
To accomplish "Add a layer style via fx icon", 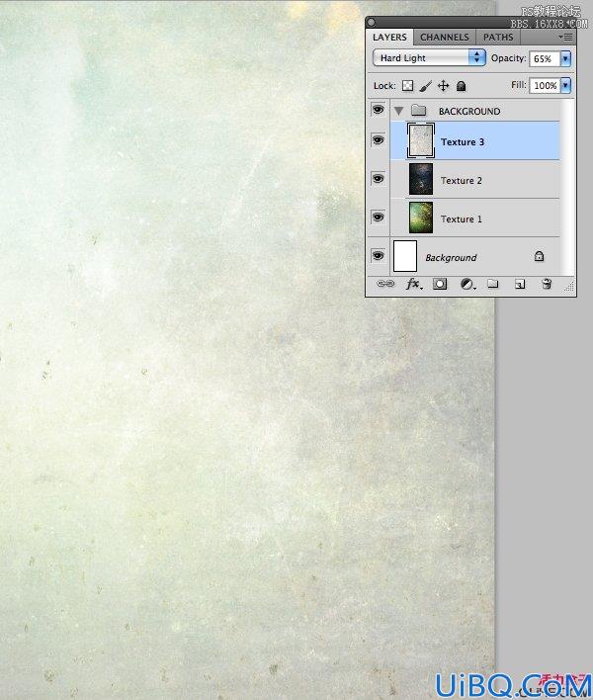I will (414, 284).
